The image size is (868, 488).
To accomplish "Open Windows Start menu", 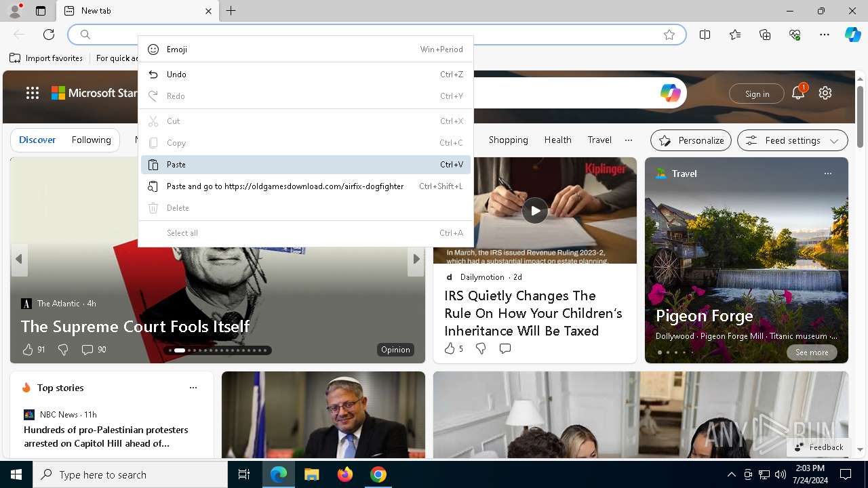I will tap(16, 474).
